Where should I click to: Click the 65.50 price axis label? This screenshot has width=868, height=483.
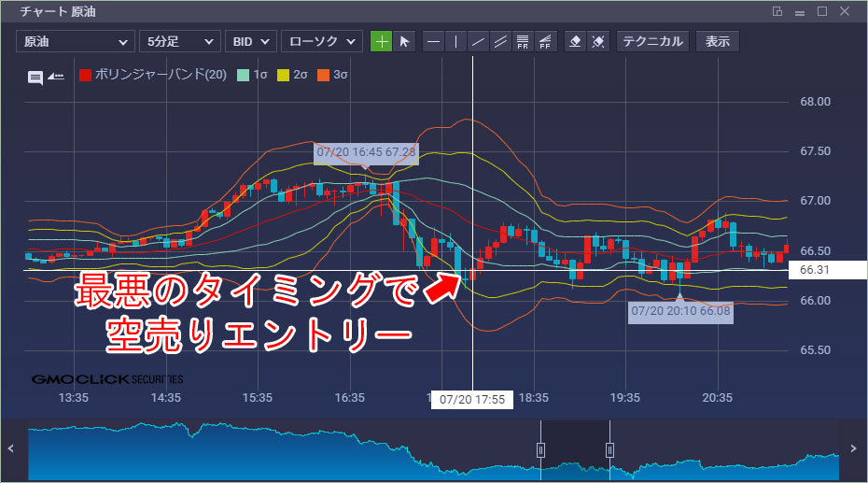(x=816, y=350)
